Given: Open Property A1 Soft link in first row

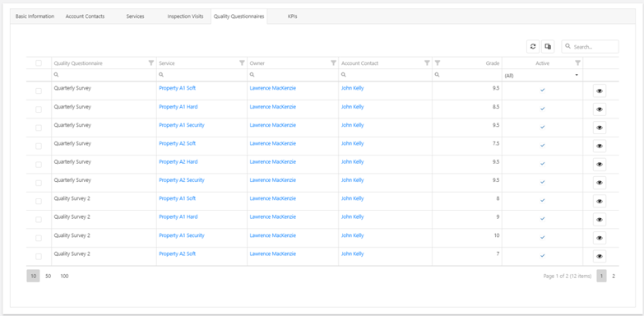Looking at the screenshot, I should tap(177, 88).
